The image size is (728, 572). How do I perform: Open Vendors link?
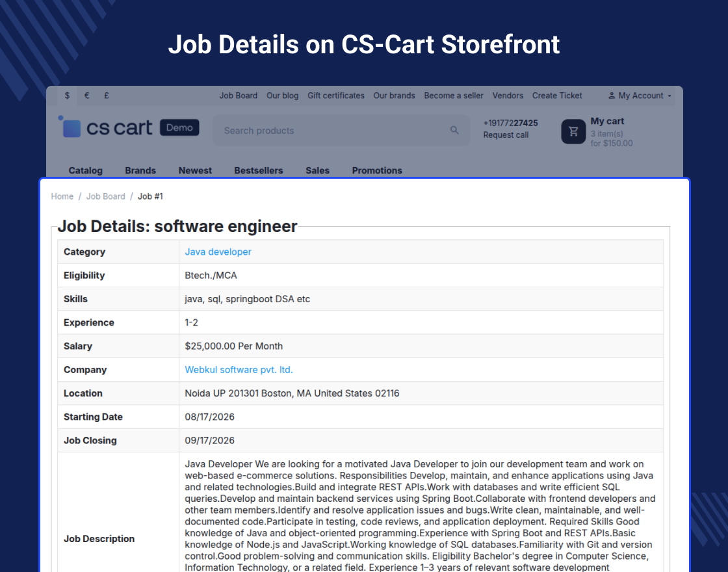508,96
